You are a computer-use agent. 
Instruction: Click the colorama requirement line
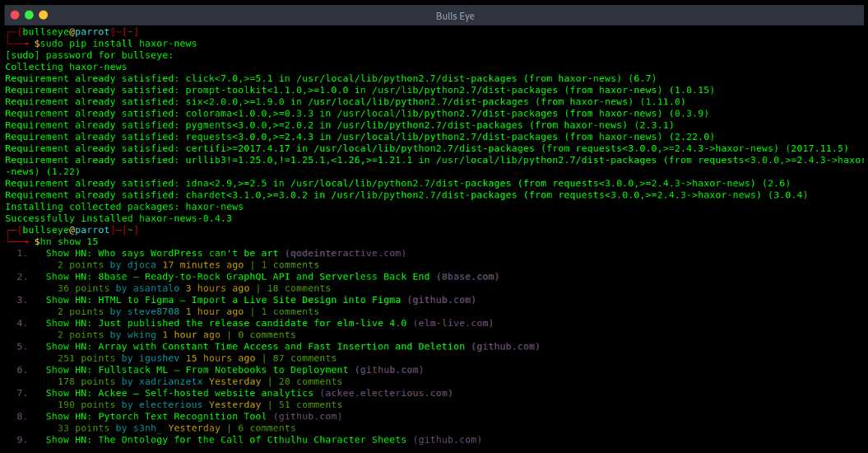(356, 113)
